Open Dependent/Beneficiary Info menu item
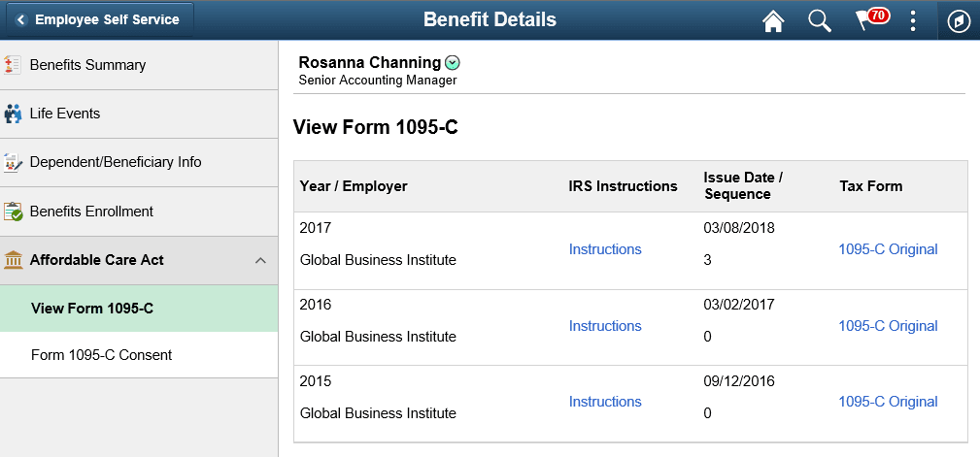The height and width of the screenshot is (457, 980). pos(116,162)
